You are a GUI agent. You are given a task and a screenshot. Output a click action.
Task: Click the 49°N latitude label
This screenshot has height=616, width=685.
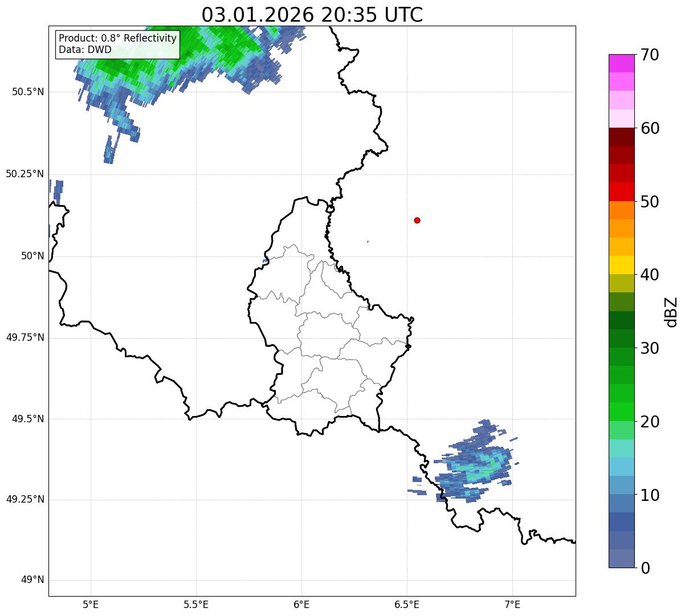pyautogui.click(x=32, y=580)
